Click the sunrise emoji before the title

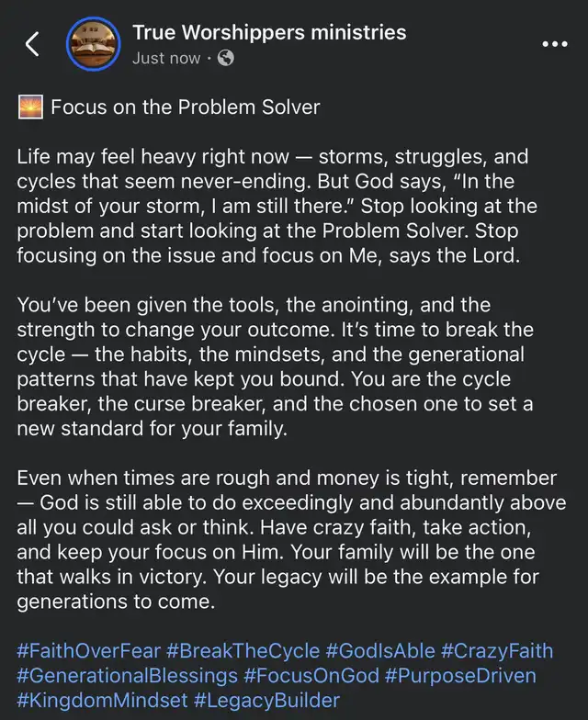(30, 107)
